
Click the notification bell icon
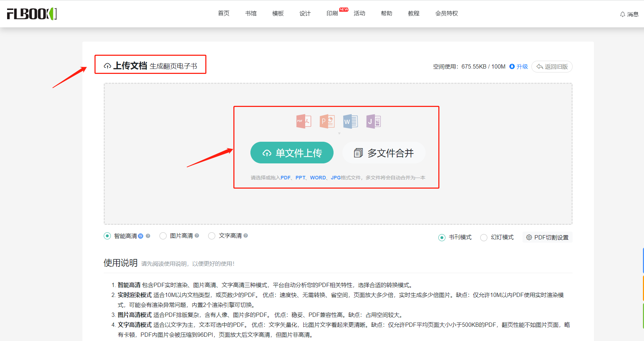tap(622, 14)
